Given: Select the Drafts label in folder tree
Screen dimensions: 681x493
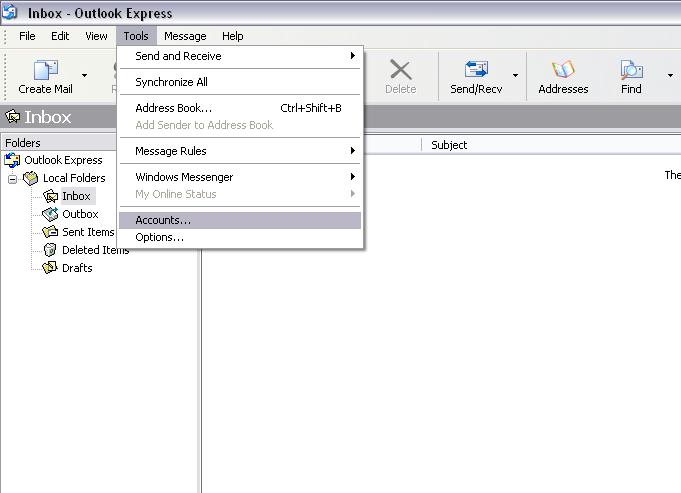Looking at the screenshot, I should pos(77,268).
